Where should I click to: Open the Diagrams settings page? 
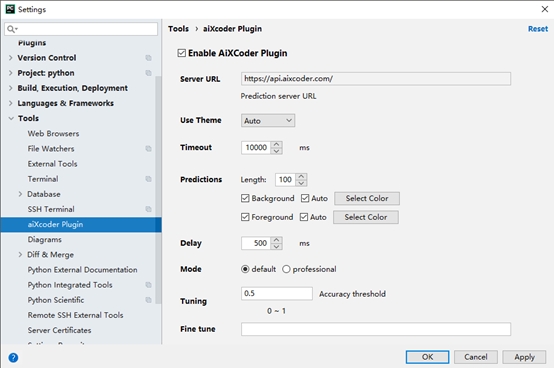[45, 239]
